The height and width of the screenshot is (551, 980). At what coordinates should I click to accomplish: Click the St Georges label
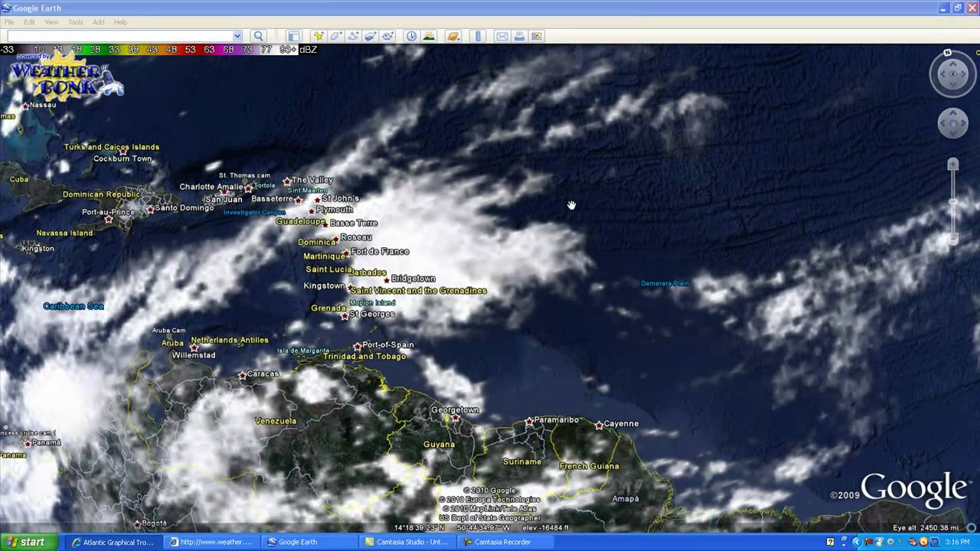click(372, 314)
